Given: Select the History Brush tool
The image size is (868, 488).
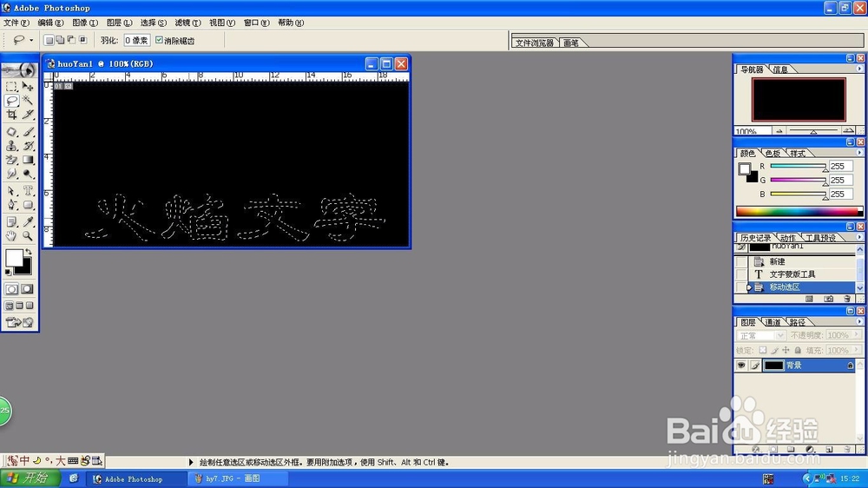Looking at the screenshot, I should pos(28,146).
